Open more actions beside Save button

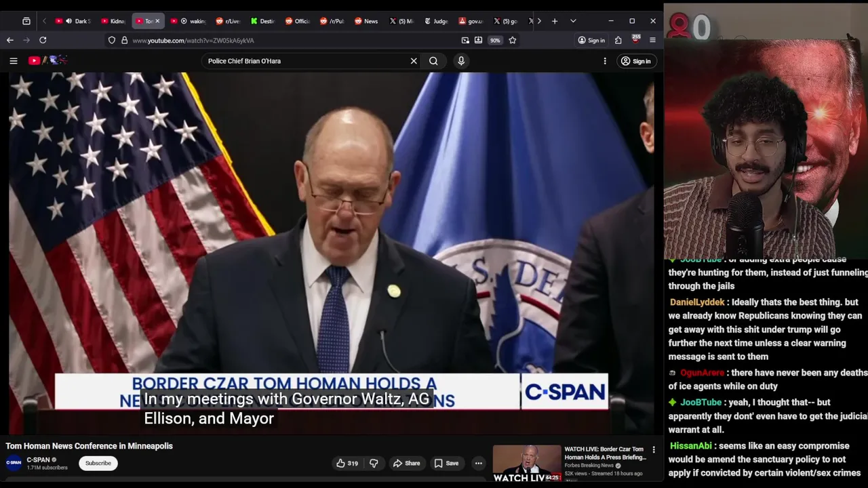click(479, 463)
